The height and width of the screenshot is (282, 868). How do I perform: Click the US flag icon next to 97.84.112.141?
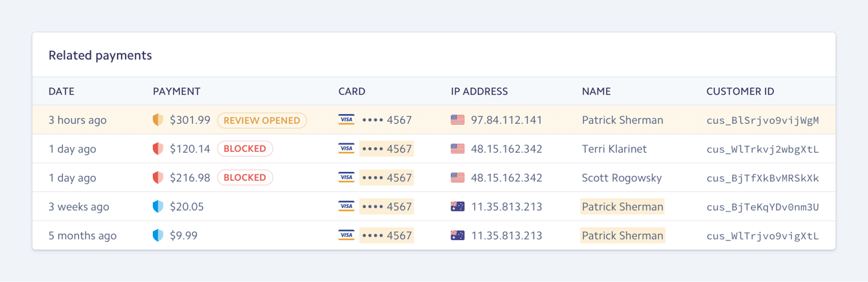457,120
